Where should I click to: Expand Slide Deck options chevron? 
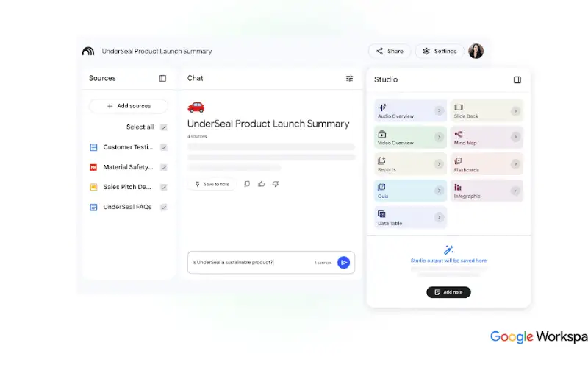coord(515,111)
